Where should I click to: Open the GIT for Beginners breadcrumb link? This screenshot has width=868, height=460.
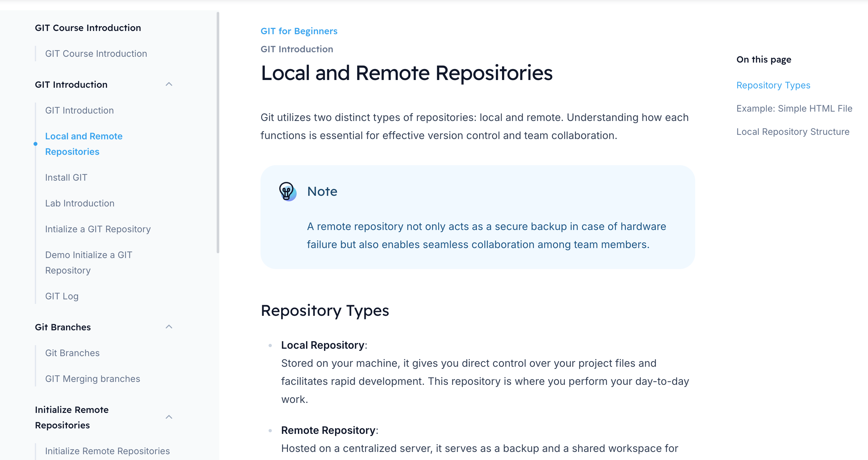tap(299, 31)
